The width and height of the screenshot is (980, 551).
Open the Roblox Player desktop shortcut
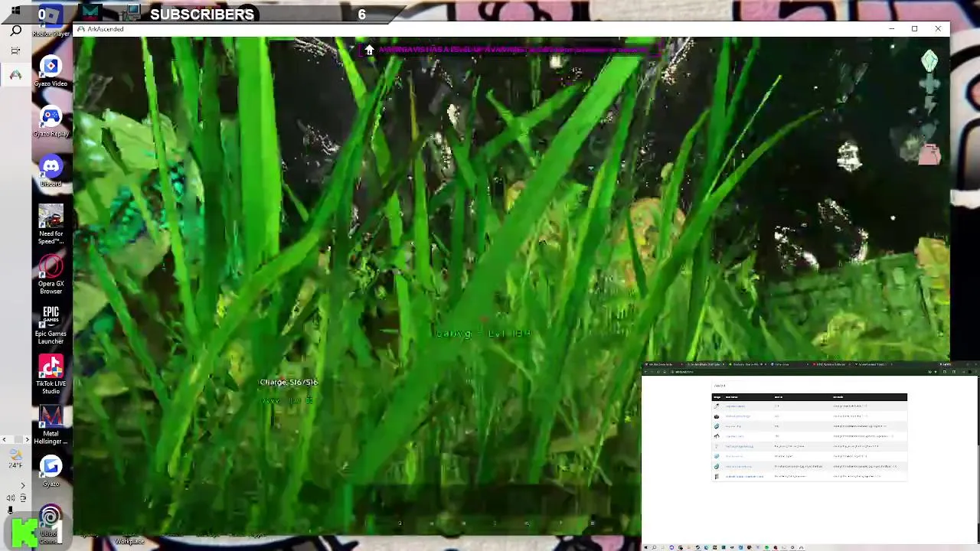(51, 21)
